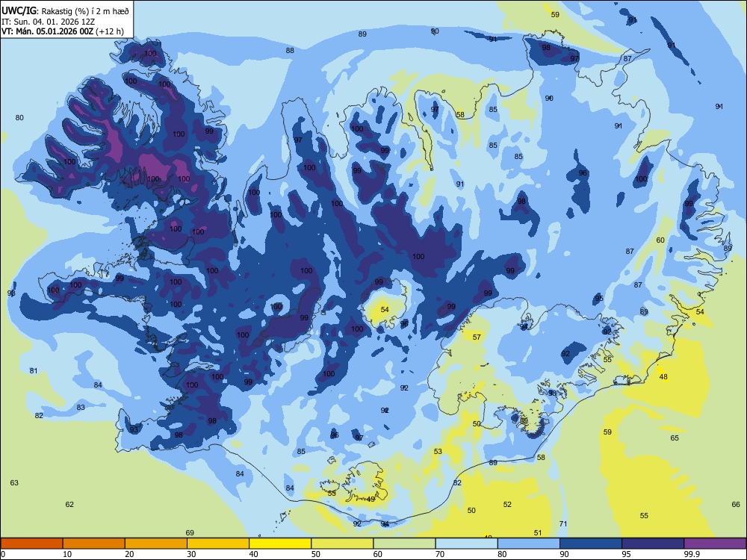Viewport: 747px width, 560px height.
Task: Click the humidity value 88 on the map
Action: click(x=290, y=51)
